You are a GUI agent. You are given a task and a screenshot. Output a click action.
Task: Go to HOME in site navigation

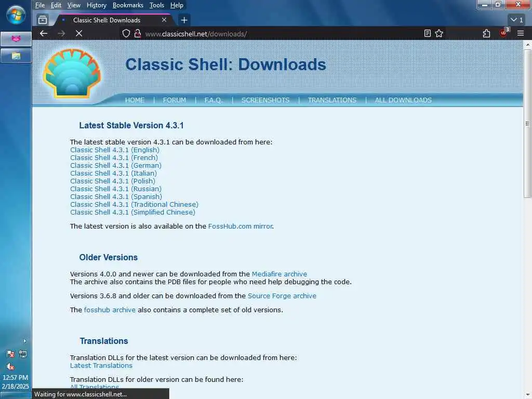[x=135, y=100]
